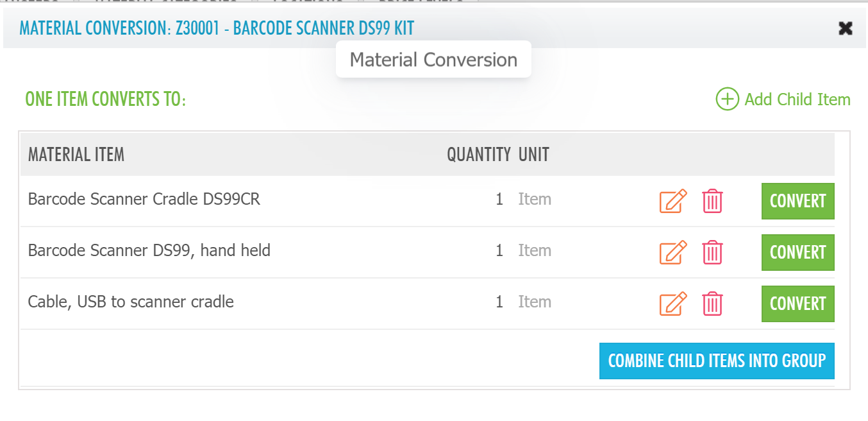The width and height of the screenshot is (868, 421).
Task: Close the Material Conversion dialog
Action: click(x=845, y=28)
